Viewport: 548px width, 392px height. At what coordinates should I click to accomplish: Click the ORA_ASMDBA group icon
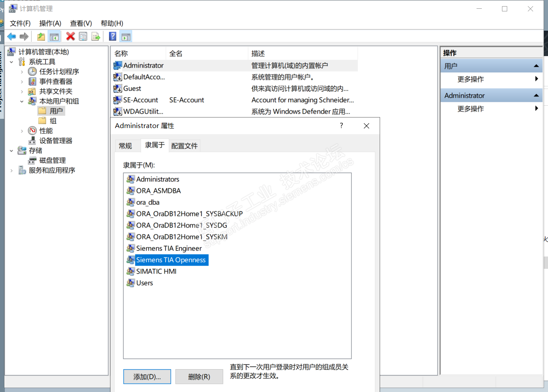coord(130,191)
